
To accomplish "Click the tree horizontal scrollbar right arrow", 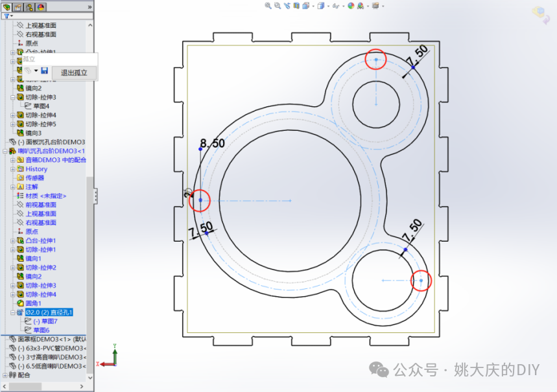I will click(x=82, y=386).
